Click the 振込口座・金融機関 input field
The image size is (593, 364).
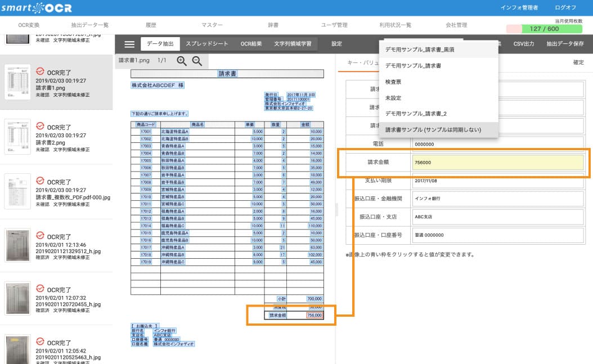click(498, 199)
